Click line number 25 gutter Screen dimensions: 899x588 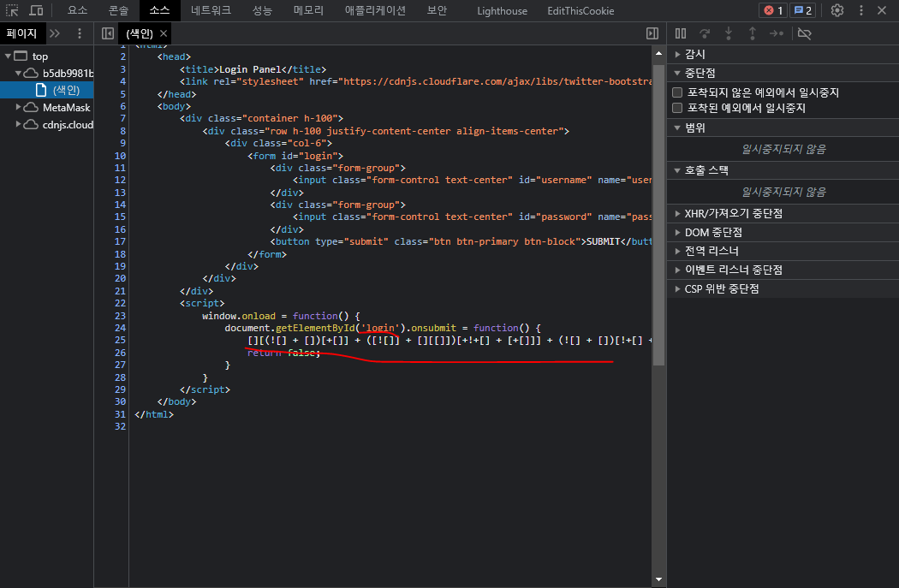[x=120, y=341]
